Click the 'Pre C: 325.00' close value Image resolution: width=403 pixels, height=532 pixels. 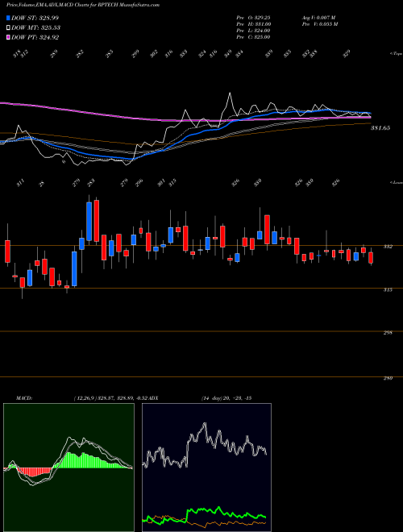(253, 37)
